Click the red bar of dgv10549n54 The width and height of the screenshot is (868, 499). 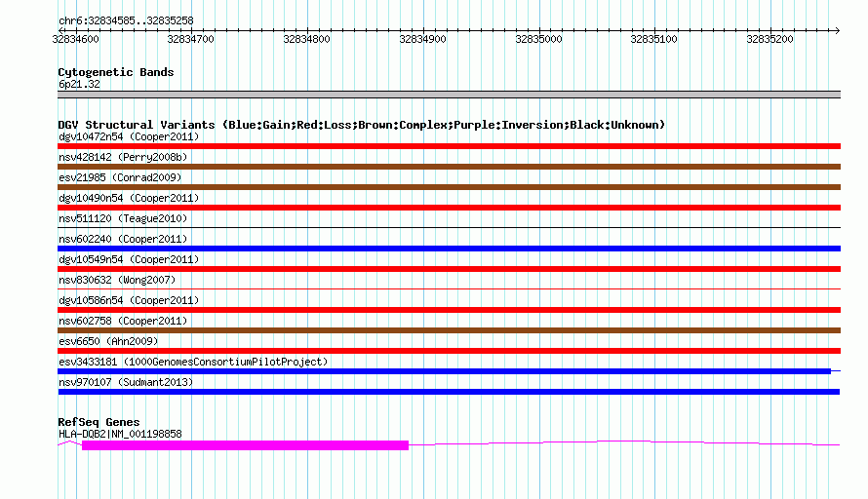[449, 269]
